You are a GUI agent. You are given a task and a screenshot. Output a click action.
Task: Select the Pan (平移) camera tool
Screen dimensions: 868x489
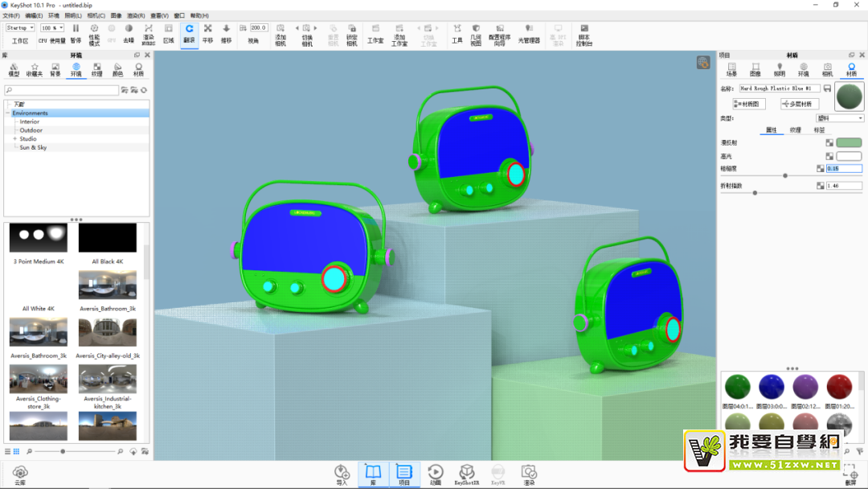[207, 32]
